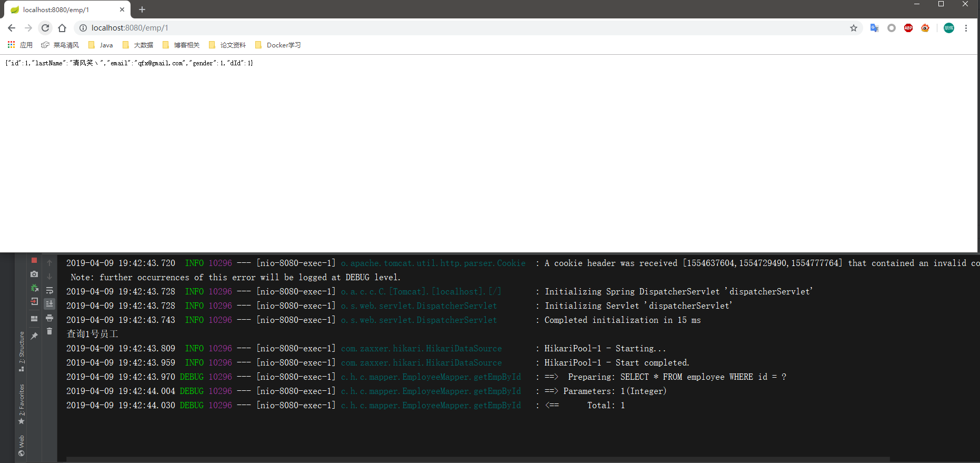Viewport: 980px width, 463px height.
Task: Open the Google Translate extension
Action: click(874, 28)
